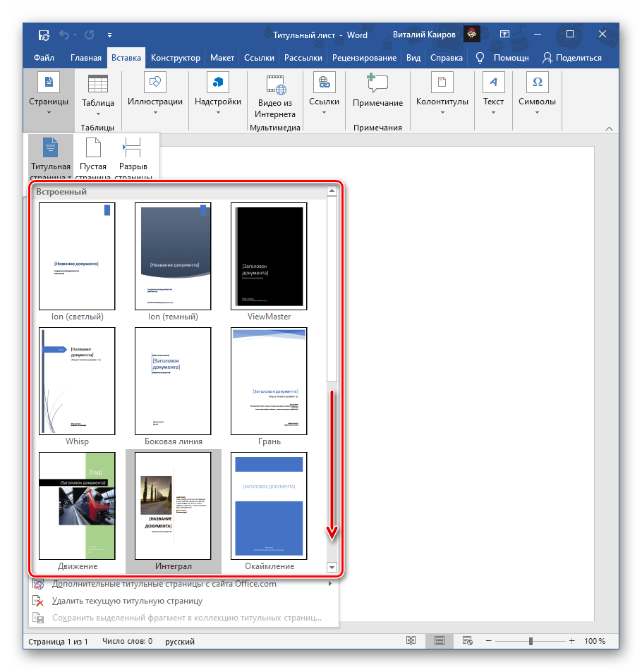Expand the Illustrations (Иллюстрации) dropdown
The height and width of the screenshot is (672, 642).
(155, 102)
